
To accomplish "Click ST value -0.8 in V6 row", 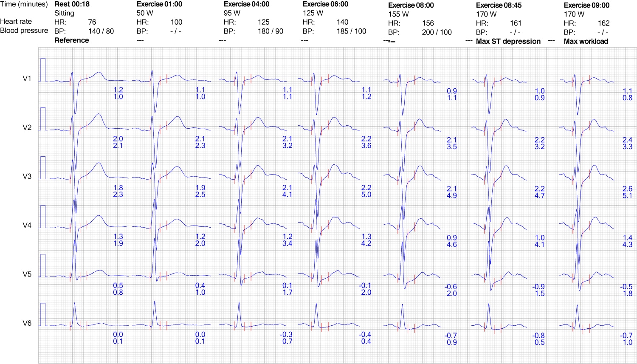I will pyautogui.click(x=538, y=336).
